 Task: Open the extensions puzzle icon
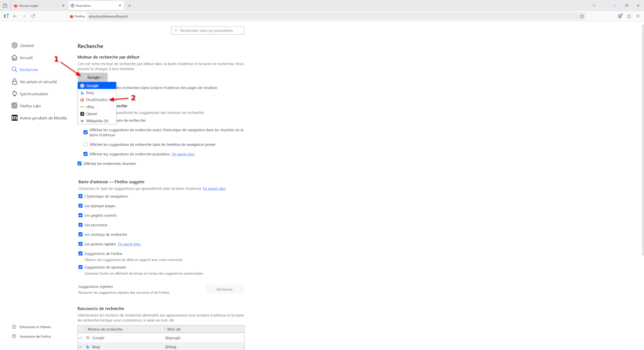click(629, 16)
